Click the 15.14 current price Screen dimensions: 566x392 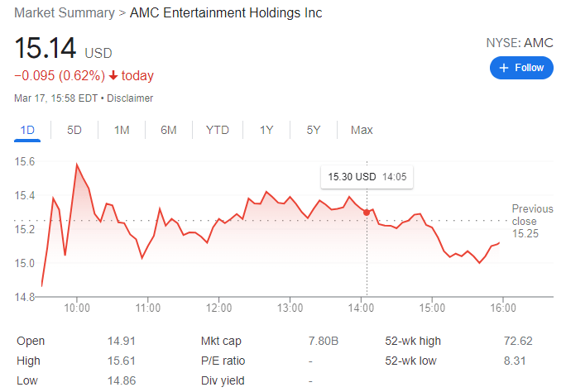coord(46,50)
